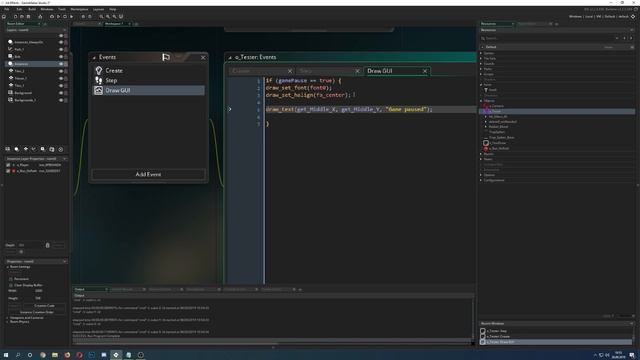
Task: Click the delete layer icon
Action: tap(61, 149)
